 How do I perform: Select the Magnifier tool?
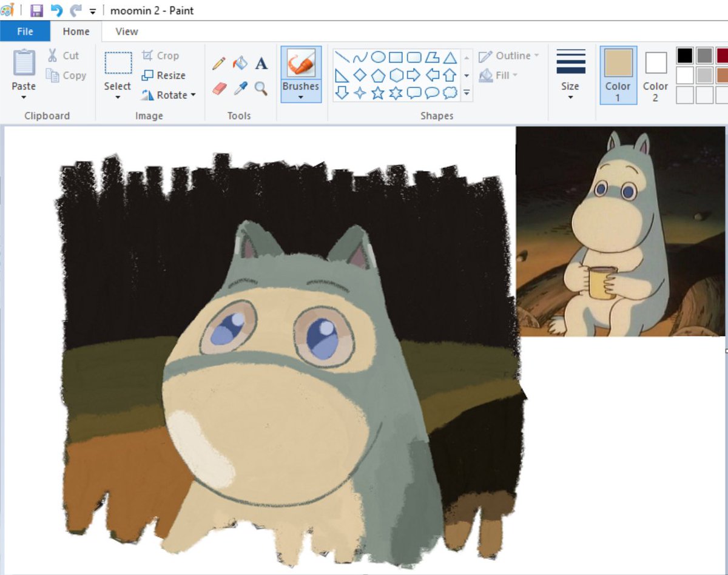coord(261,89)
